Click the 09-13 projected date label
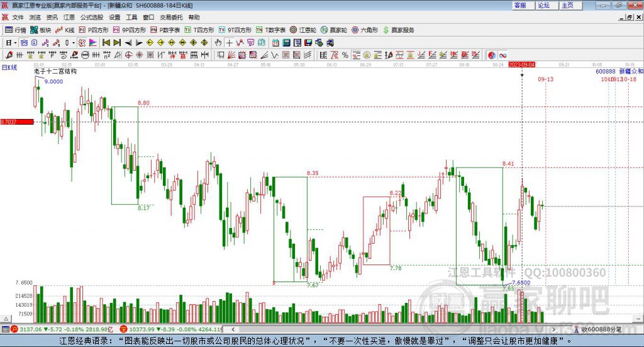 546,79
